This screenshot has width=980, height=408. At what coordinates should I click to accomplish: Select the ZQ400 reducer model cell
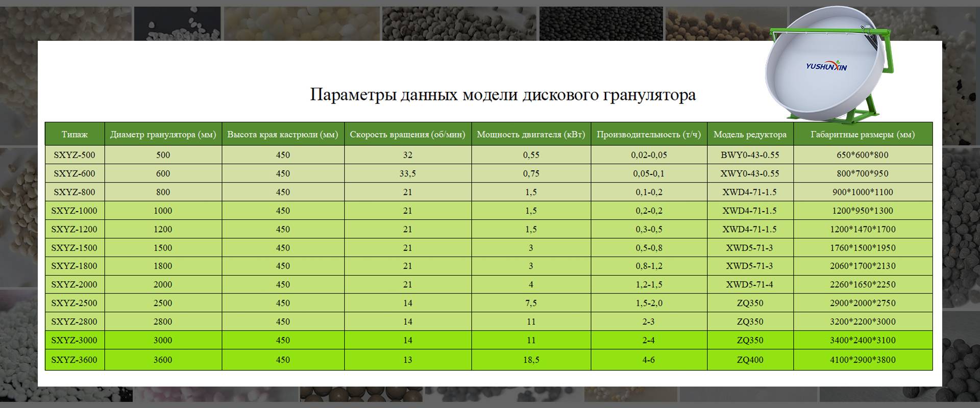pos(750,360)
